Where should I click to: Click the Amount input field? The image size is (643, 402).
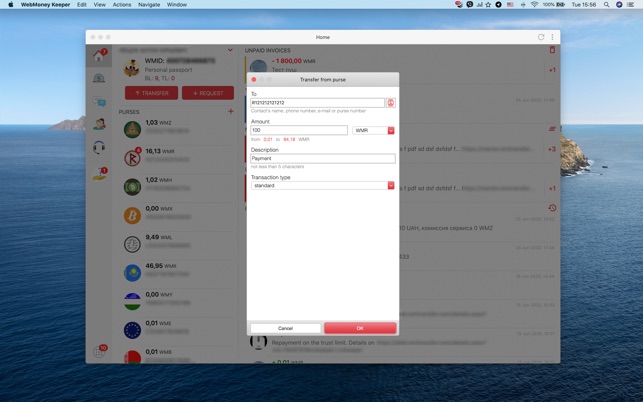point(298,130)
